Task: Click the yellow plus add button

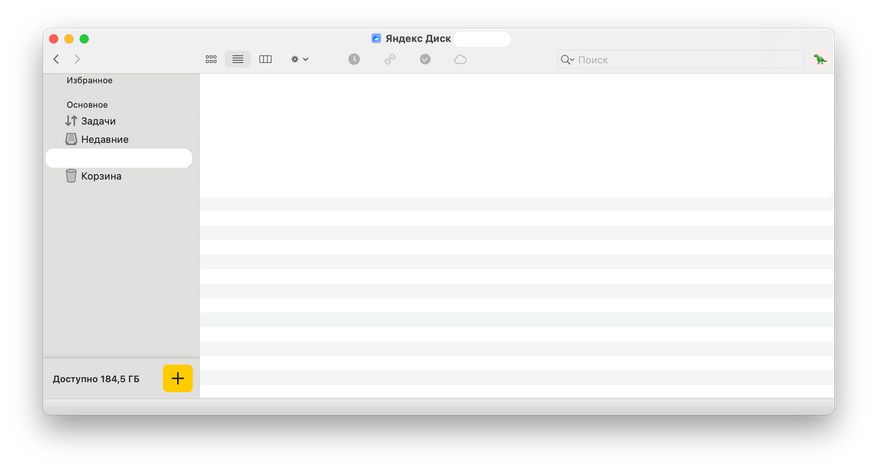Action: tap(178, 379)
